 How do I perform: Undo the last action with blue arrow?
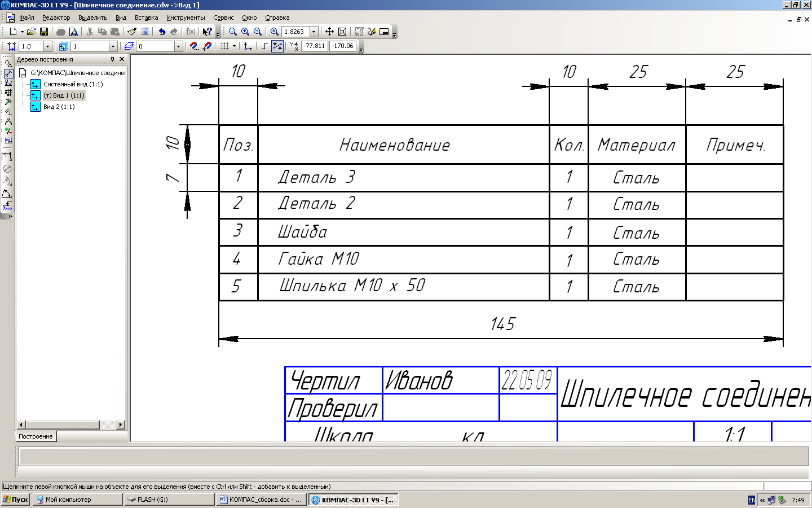162,32
